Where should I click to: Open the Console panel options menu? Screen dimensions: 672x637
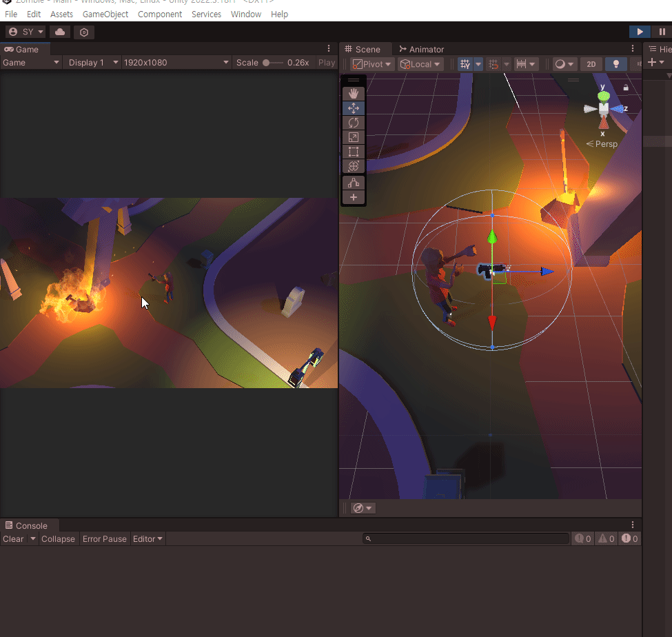click(633, 525)
